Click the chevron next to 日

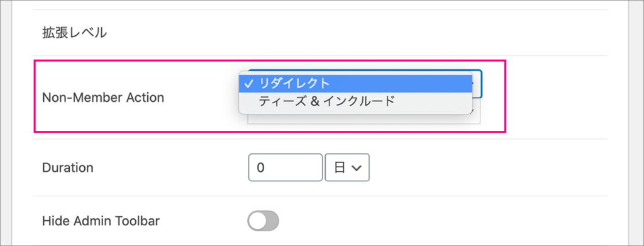(357, 168)
